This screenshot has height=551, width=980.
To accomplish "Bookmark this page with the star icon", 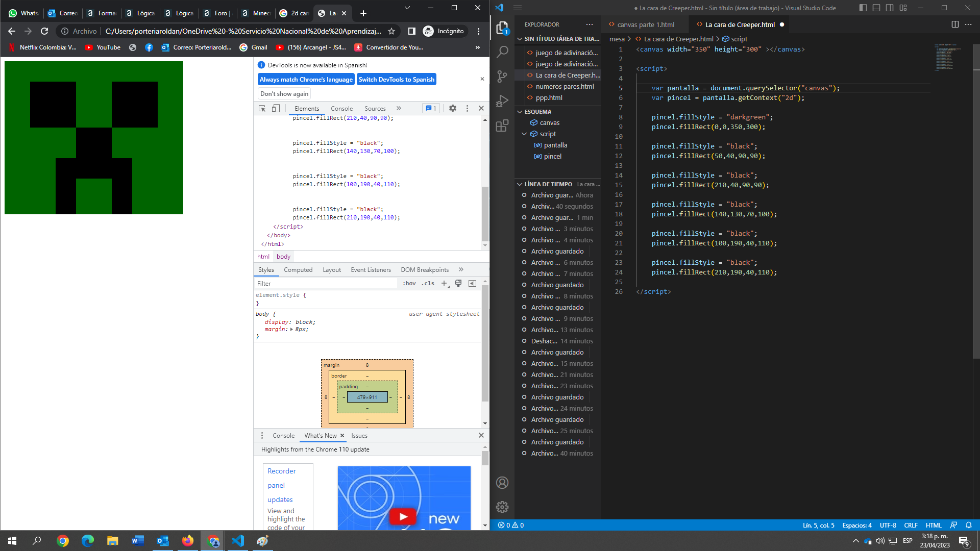I will click(x=391, y=31).
